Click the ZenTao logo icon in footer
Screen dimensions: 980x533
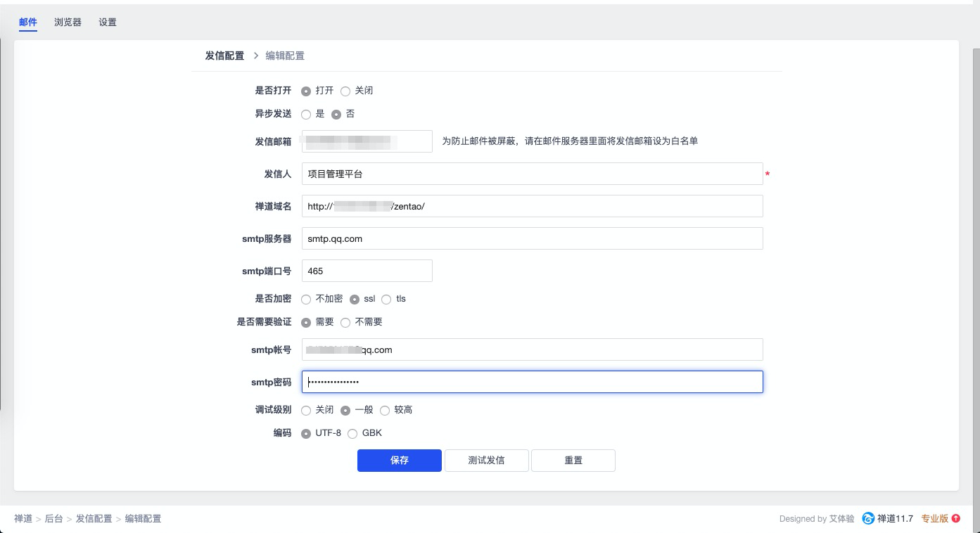868,519
